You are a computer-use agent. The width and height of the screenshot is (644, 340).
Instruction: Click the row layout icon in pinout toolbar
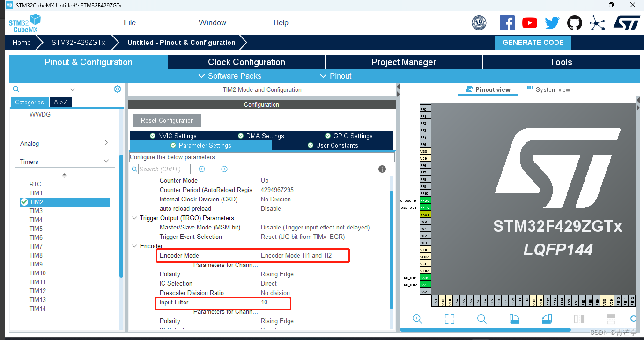tap(611, 319)
